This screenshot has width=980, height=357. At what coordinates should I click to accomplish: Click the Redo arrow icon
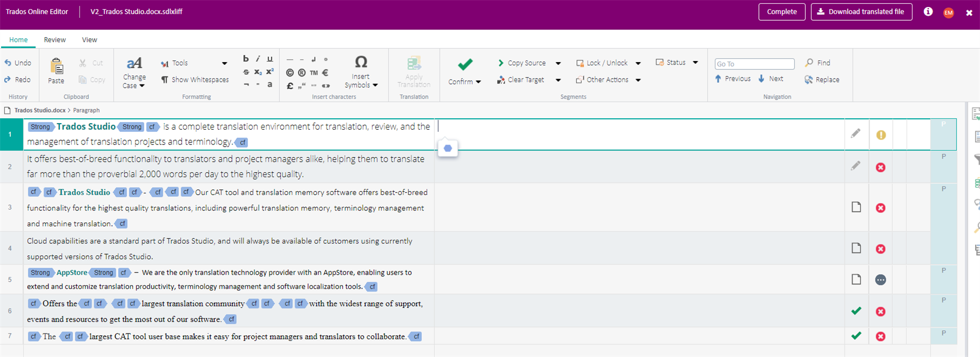click(x=8, y=80)
